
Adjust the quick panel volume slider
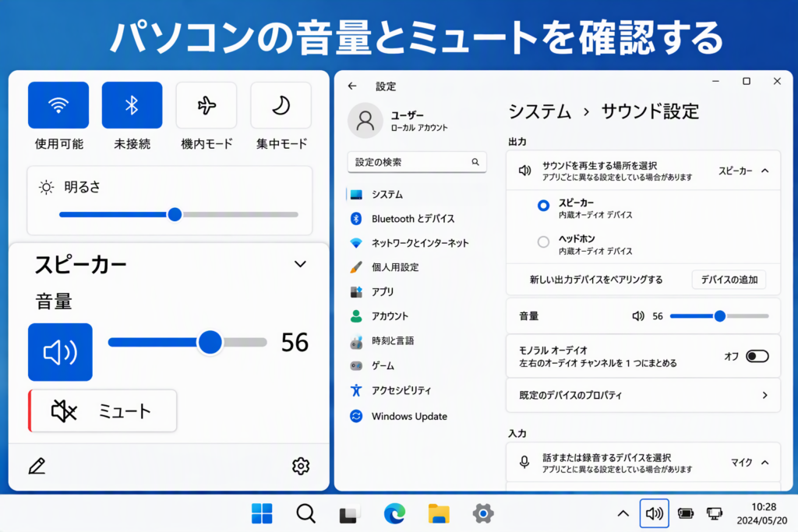(187, 342)
